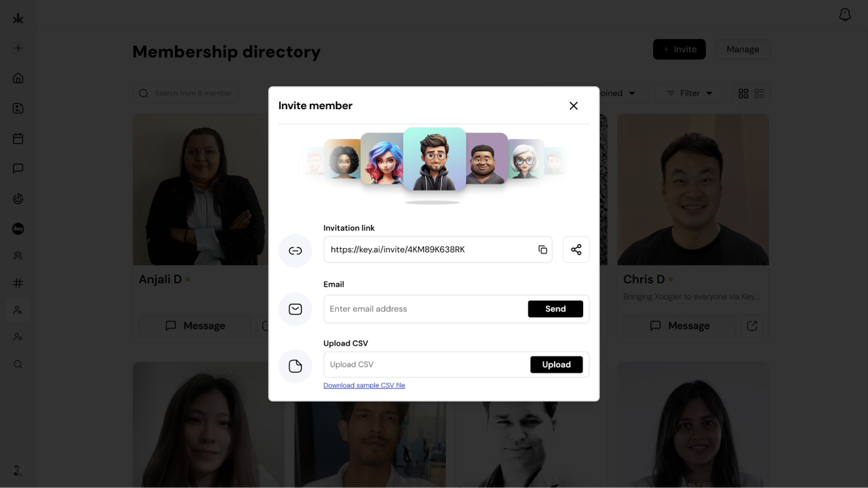Switch to list view icon

759,94
